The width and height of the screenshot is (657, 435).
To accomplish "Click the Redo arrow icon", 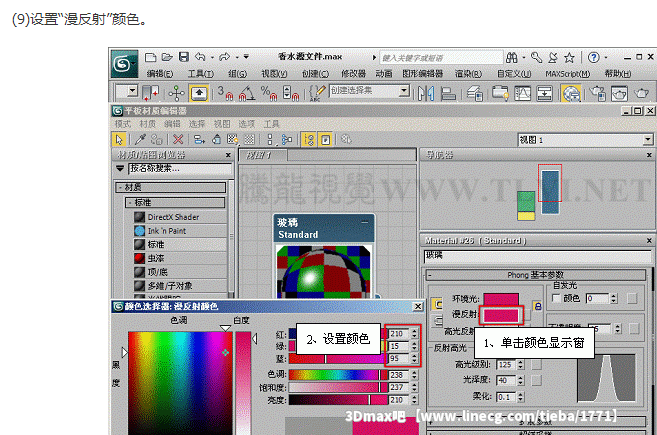I will 225,57.
